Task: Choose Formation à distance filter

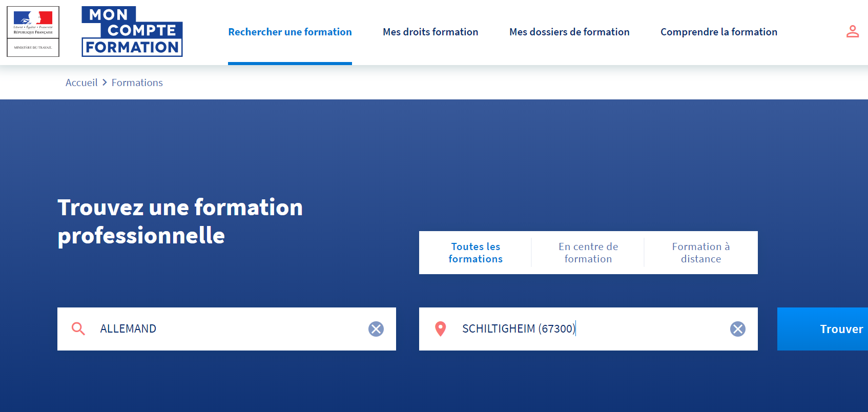Action: tap(700, 253)
